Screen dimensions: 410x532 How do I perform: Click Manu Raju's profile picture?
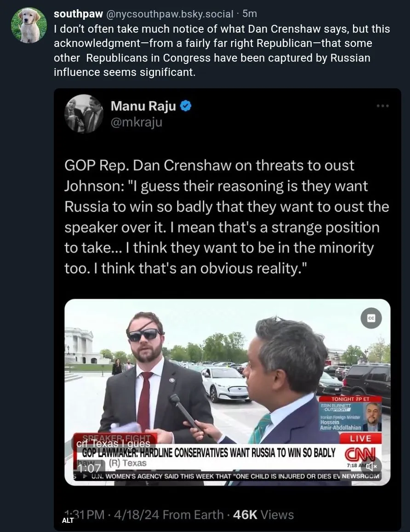point(84,114)
